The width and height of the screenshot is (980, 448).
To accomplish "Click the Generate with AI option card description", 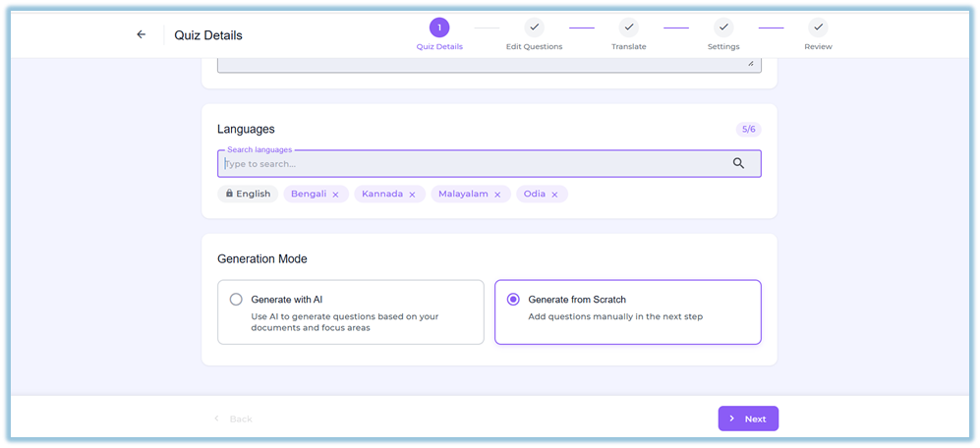I will 345,322.
